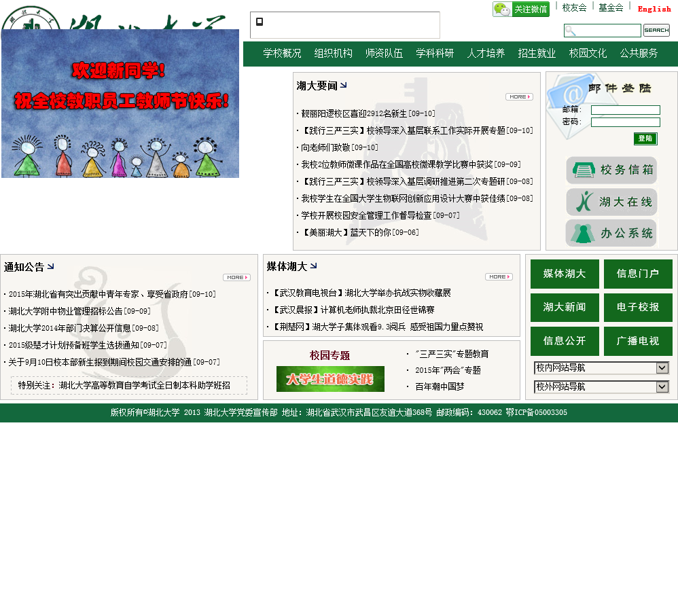Image resolution: width=678 pixels, height=616 pixels.
Task: Open the 招生就业 menu
Action: point(537,54)
